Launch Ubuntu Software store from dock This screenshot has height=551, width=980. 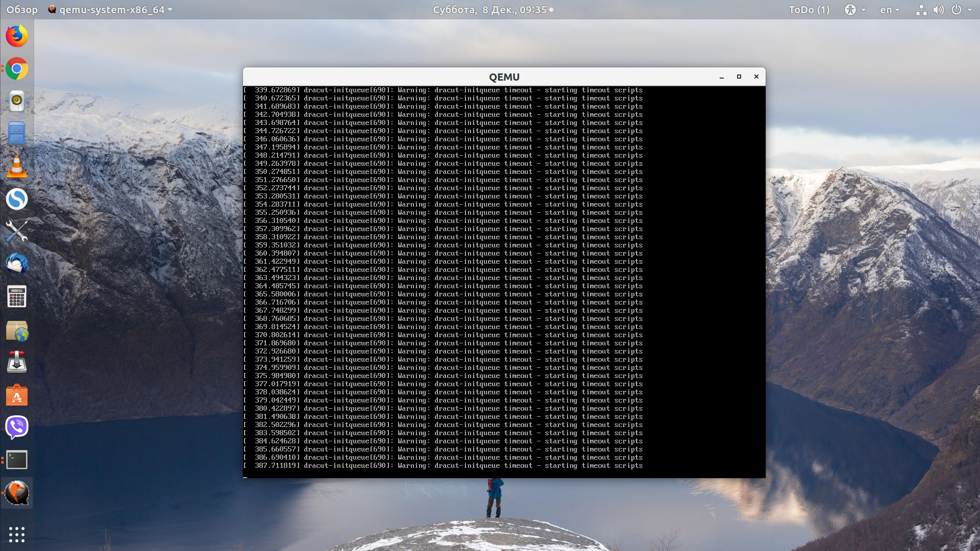[17, 395]
